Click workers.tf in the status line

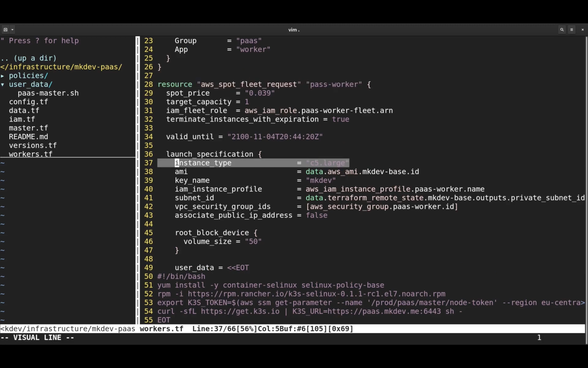pyautogui.click(x=162, y=329)
